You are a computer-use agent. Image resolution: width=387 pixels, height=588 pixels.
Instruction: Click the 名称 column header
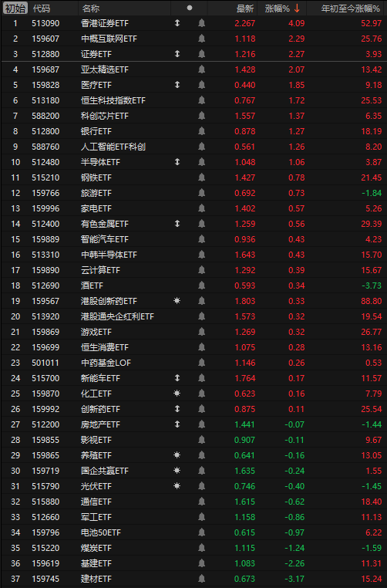pos(91,8)
